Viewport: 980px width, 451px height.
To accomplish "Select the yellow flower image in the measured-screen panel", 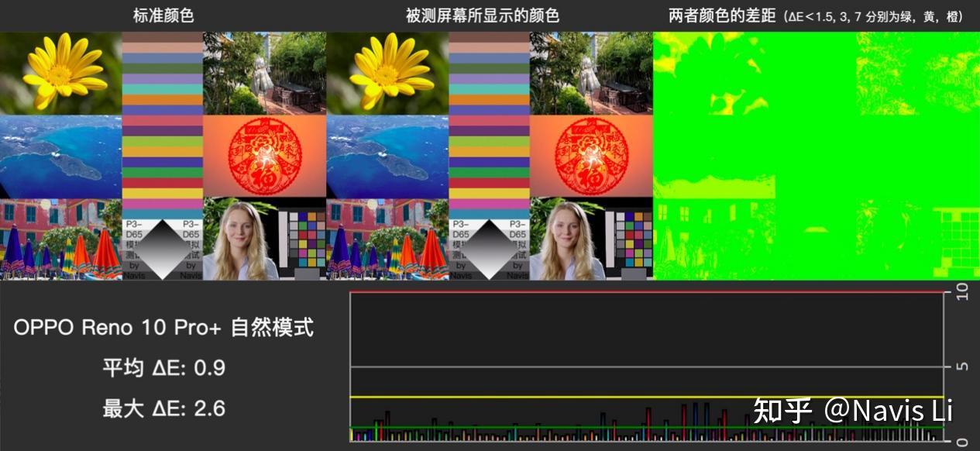I will [388, 74].
